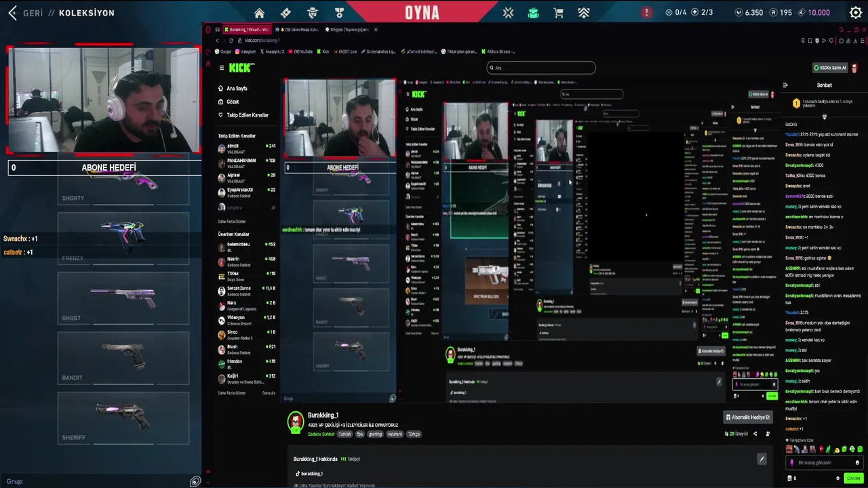
Task: Open Kick hamburger menu icon
Action: pos(221,68)
